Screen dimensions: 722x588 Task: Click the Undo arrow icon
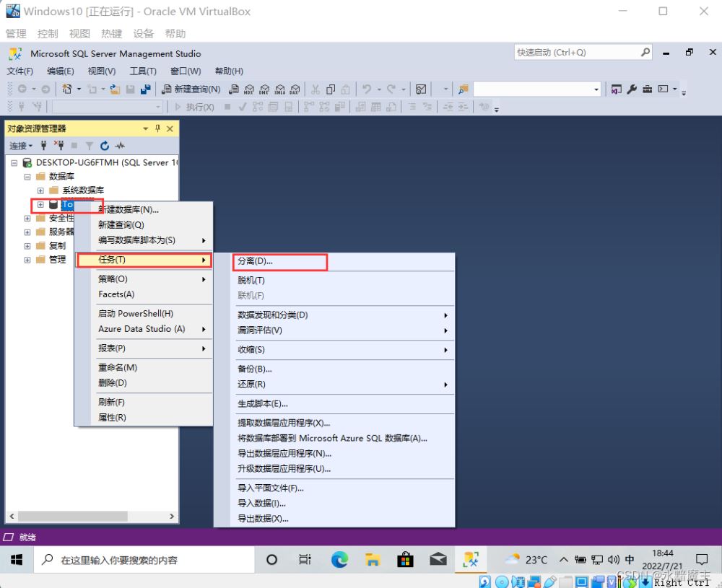[x=367, y=89]
